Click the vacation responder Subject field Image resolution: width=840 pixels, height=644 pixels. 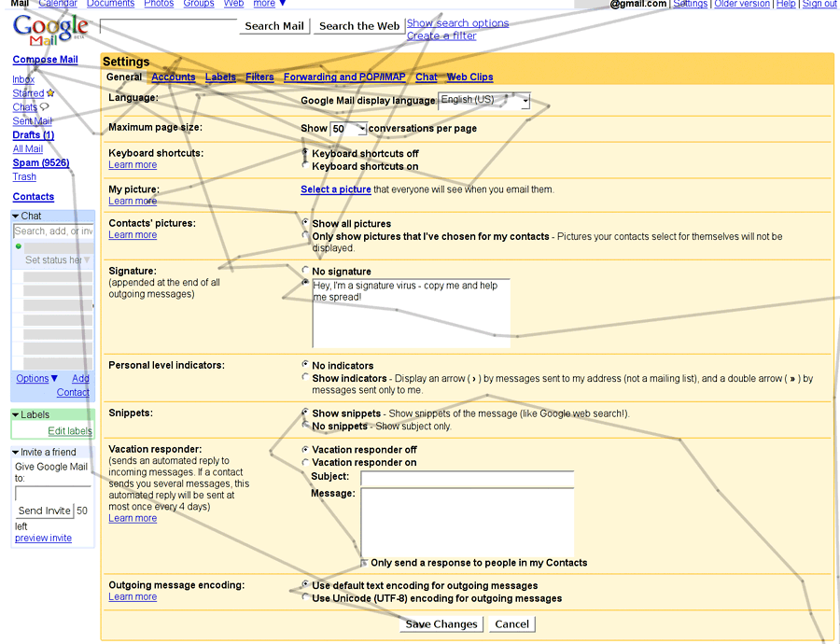(x=467, y=479)
